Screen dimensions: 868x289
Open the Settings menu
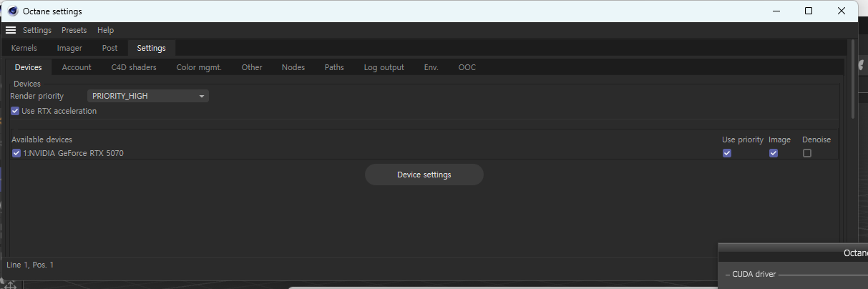37,30
